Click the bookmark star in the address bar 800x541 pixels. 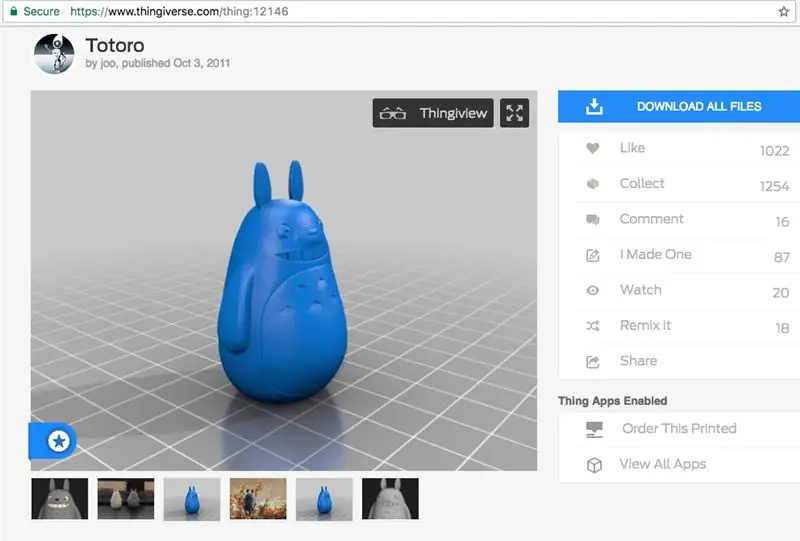tap(784, 11)
